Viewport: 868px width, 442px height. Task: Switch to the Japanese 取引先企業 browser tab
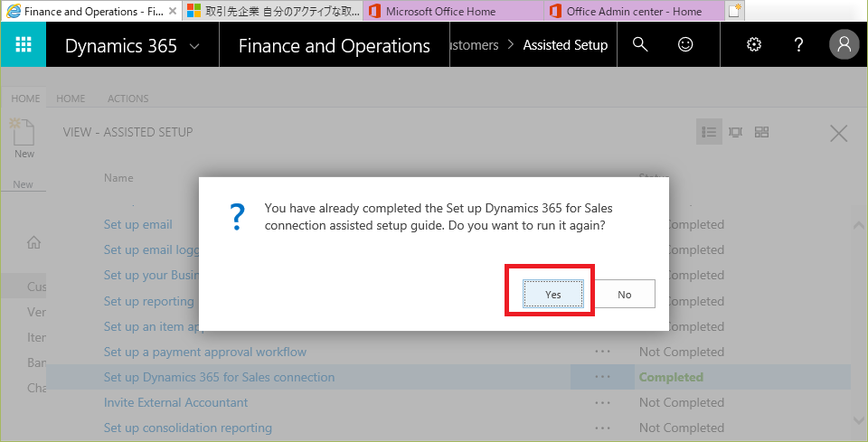point(273,11)
